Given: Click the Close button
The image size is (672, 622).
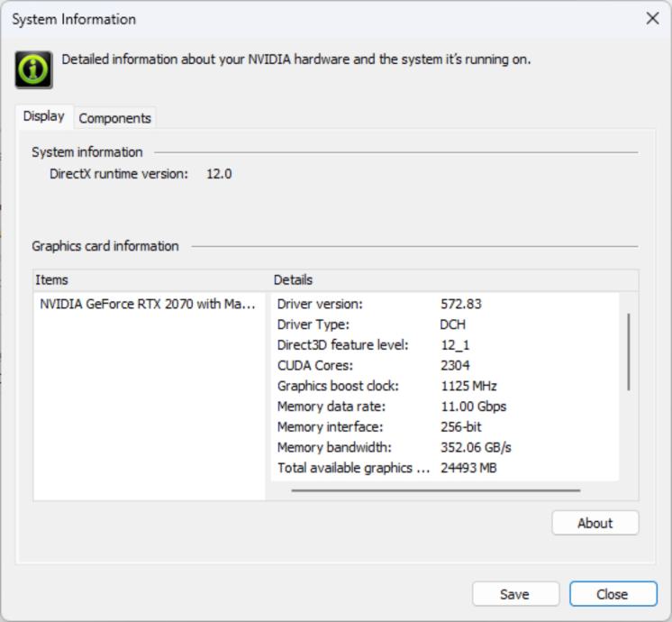Looking at the screenshot, I should click(x=612, y=594).
